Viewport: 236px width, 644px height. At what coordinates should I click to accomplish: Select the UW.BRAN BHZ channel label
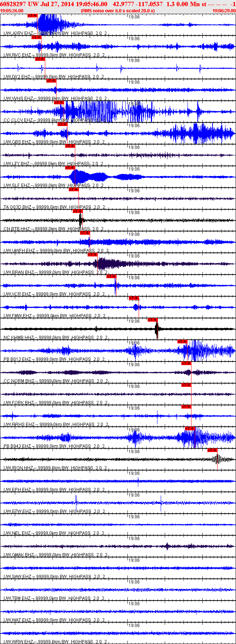click(x=18, y=272)
